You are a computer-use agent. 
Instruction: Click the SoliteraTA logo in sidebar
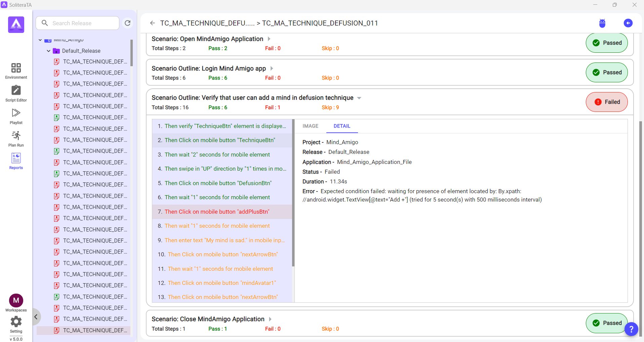tap(16, 25)
